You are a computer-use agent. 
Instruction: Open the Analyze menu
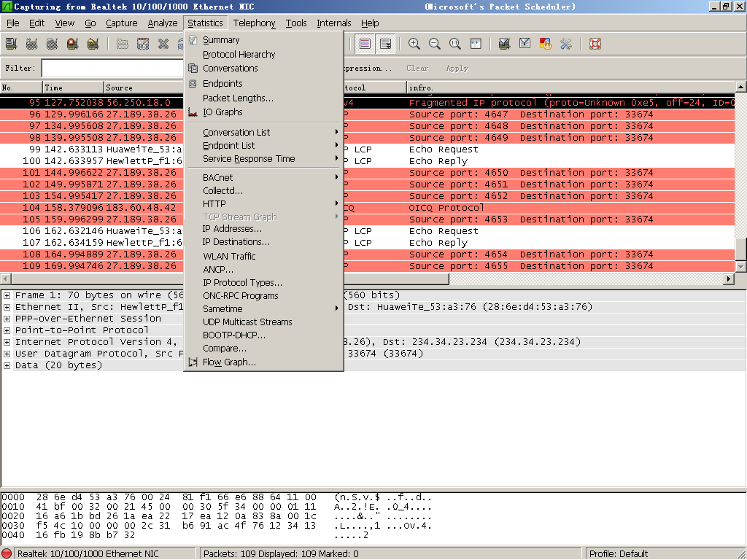point(163,23)
